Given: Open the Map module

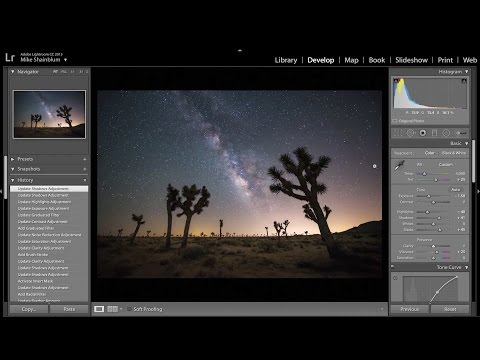Looking at the screenshot, I should point(351,60).
